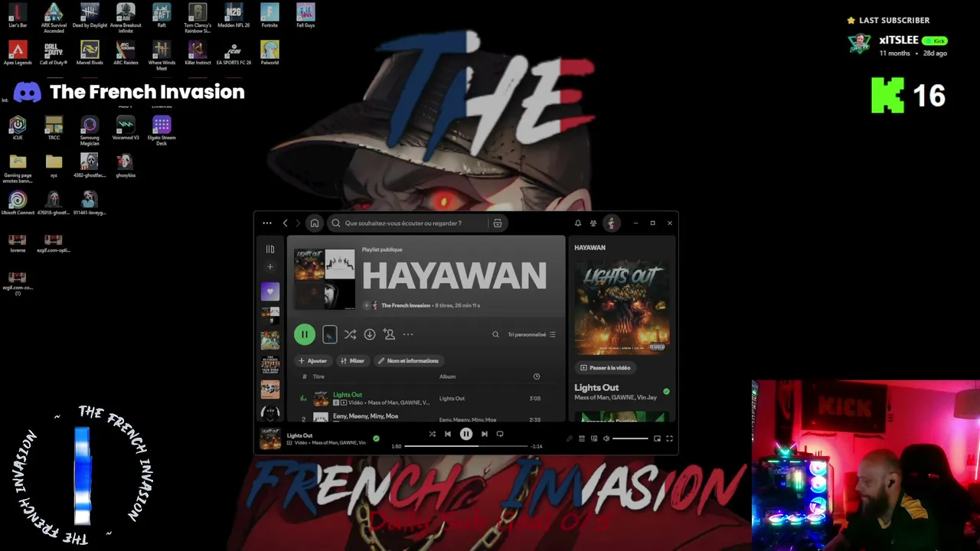Screen dimensions: 980x551
Task: Toggle the saved checkmark in the player bar
Action: coord(376,439)
